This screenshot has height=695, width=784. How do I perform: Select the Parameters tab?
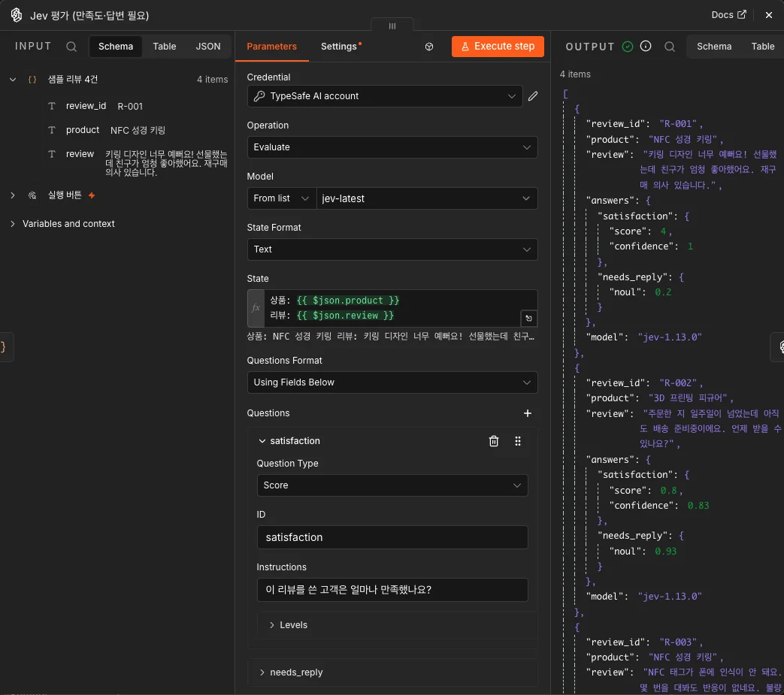point(271,47)
